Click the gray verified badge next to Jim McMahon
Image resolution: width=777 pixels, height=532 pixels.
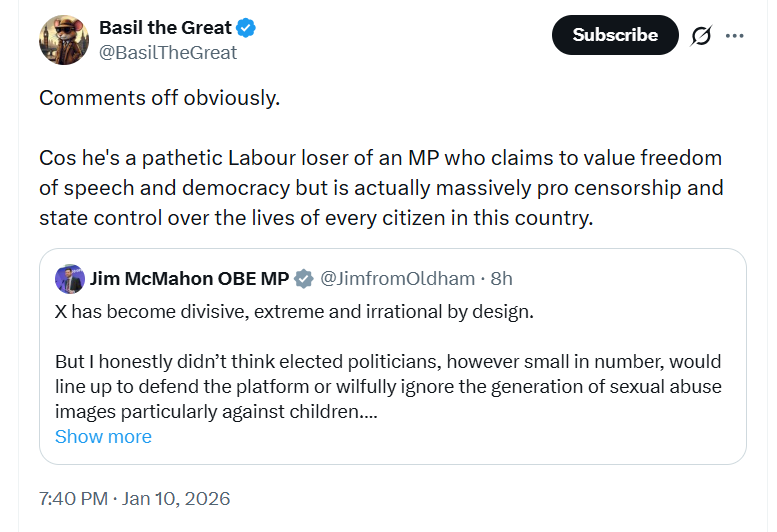point(304,278)
